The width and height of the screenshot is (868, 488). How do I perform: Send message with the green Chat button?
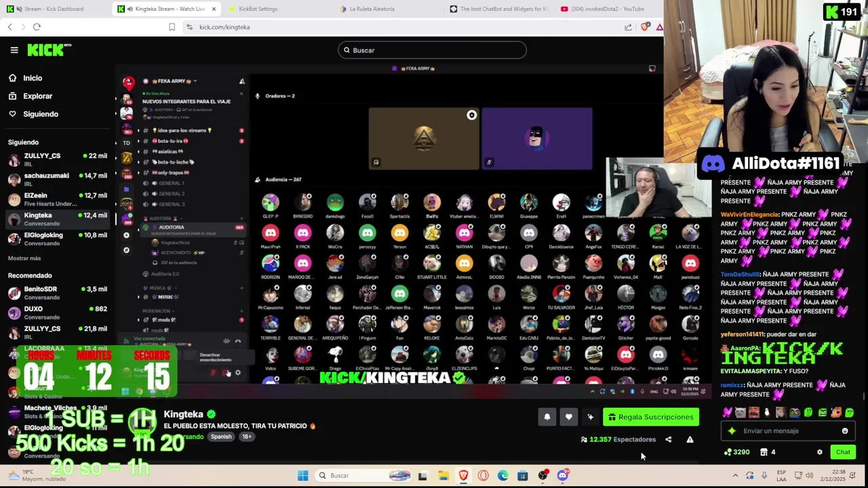click(x=843, y=452)
